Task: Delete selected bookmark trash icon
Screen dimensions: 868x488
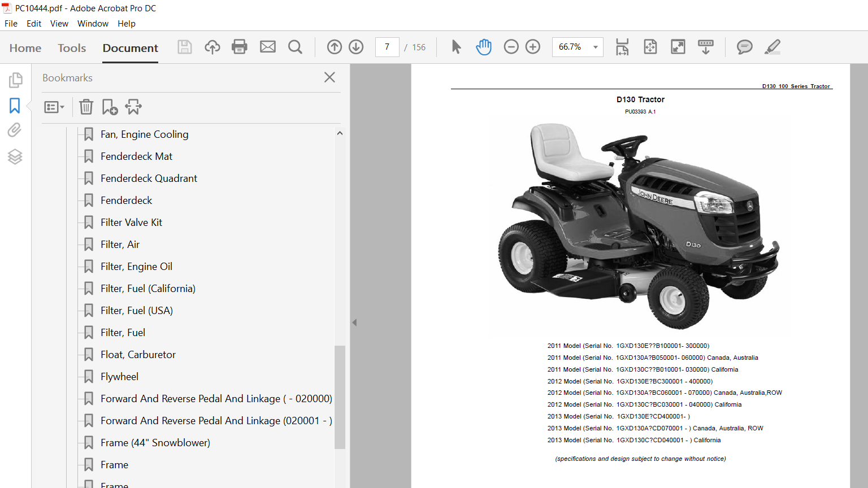Action: tap(86, 107)
